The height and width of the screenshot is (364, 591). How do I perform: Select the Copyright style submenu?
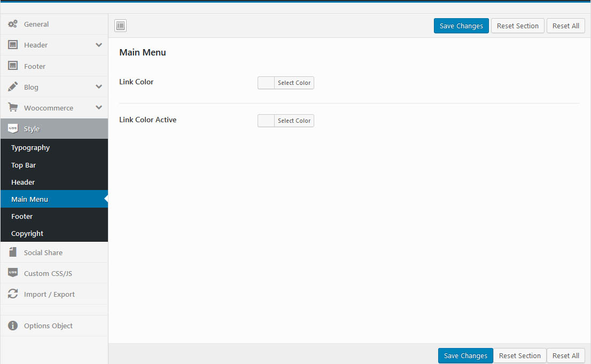(27, 233)
